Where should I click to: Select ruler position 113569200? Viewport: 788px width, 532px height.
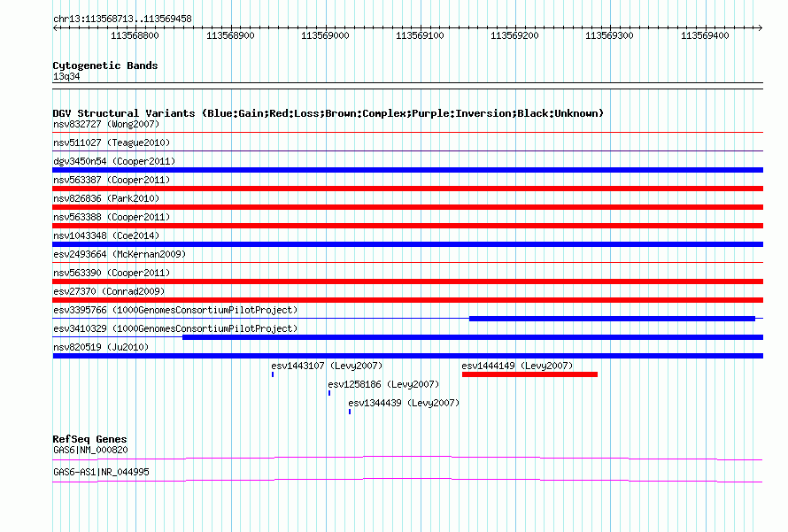coord(514,35)
